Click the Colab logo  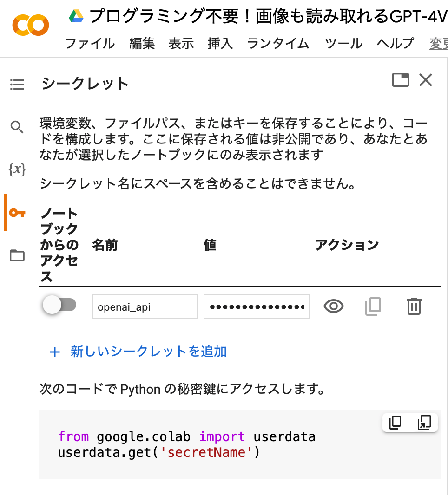(31, 26)
